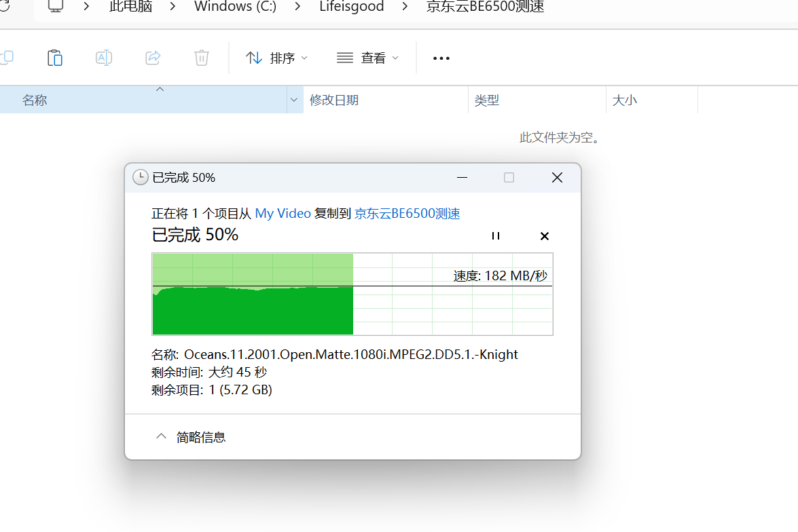
Task: Expand chevron before 此电脑 in breadcrumb
Action: [x=86, y=7]
